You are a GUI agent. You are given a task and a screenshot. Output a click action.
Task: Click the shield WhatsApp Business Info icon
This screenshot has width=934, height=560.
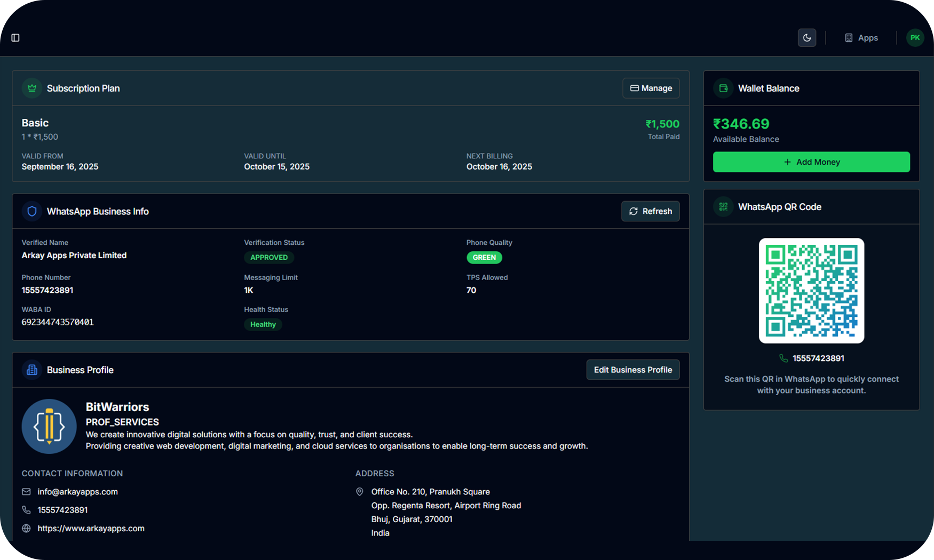[x=32, y=211]
